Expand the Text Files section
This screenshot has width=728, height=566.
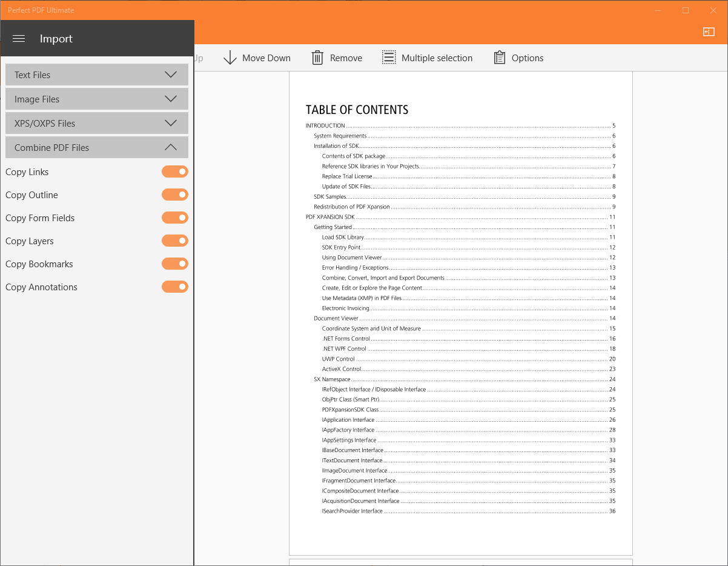96,74
